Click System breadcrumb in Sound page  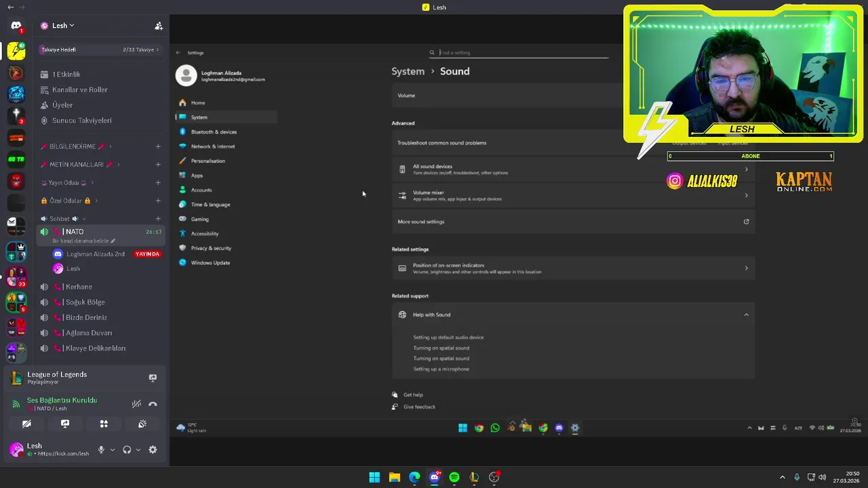pos(408,71)
